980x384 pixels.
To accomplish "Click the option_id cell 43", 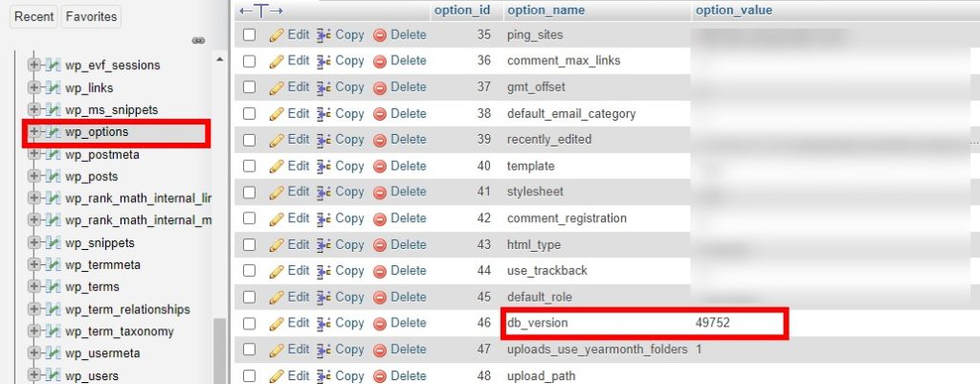I will [484, 244].
